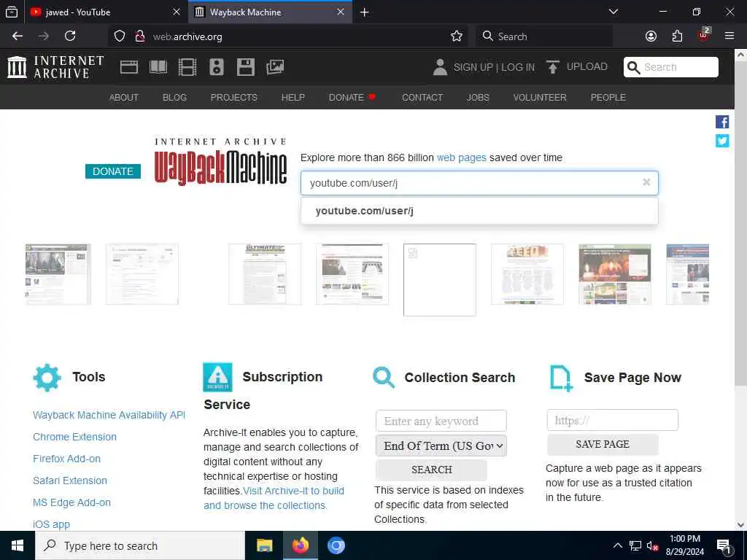
Task: Reload the page with the refresh icon
Action: click(x=70, y=36)
